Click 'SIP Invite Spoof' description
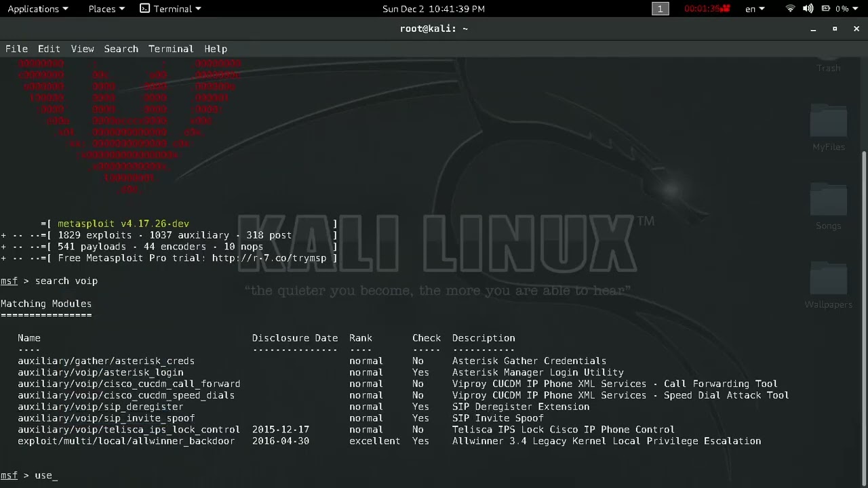Viewport: 868px width, 488px height. [x=498, y=419]
